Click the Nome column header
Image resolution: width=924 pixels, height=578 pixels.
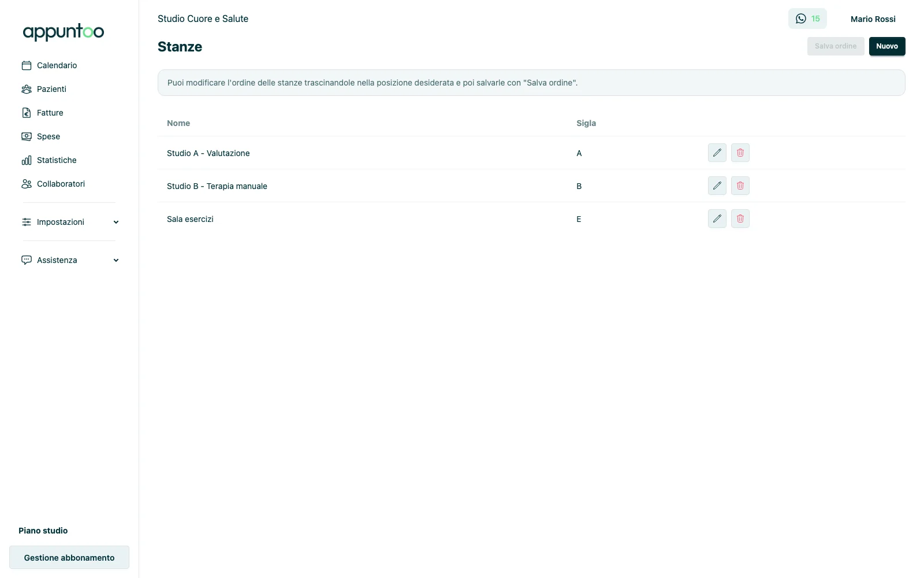(178, 123)
